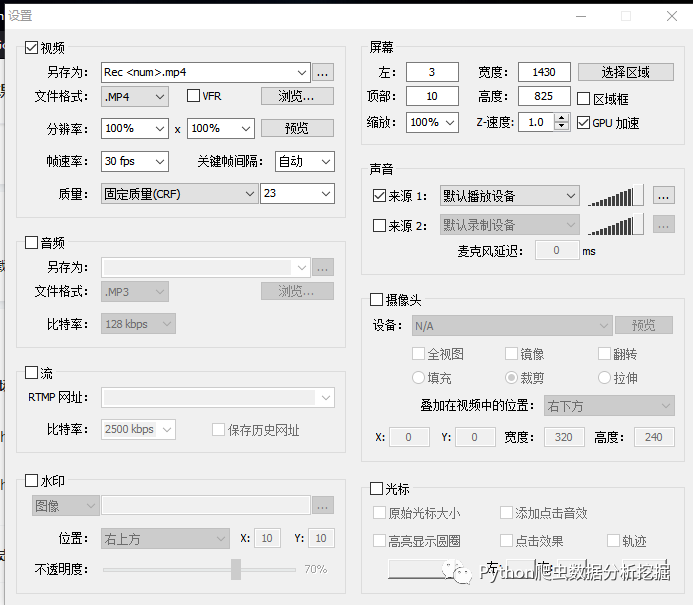Click the ellipsis button next to Rec <num>.mp4
693x605 pixels.
[323, 72]
